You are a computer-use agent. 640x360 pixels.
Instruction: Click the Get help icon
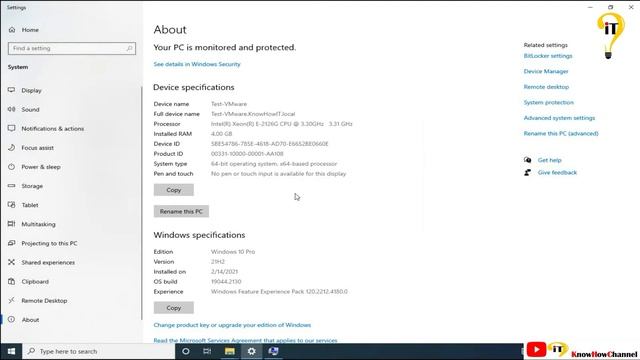click(527, 160)
